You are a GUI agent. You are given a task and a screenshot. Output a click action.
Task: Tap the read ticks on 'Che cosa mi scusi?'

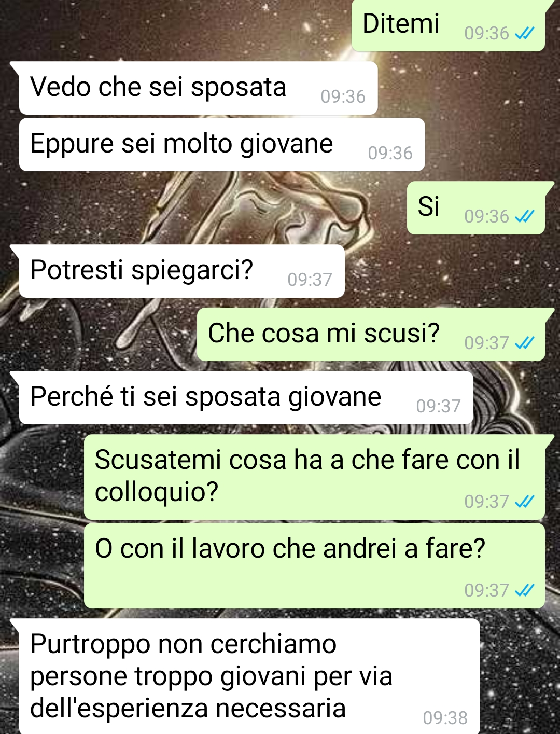[x=525, y=343]
